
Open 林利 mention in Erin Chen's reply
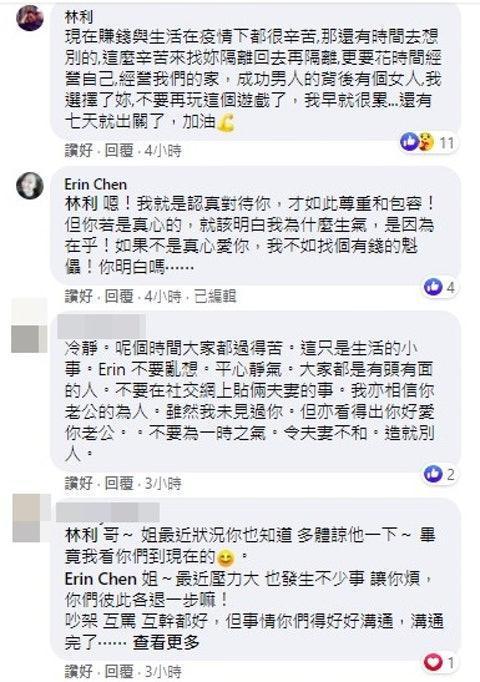pos(80,204)
